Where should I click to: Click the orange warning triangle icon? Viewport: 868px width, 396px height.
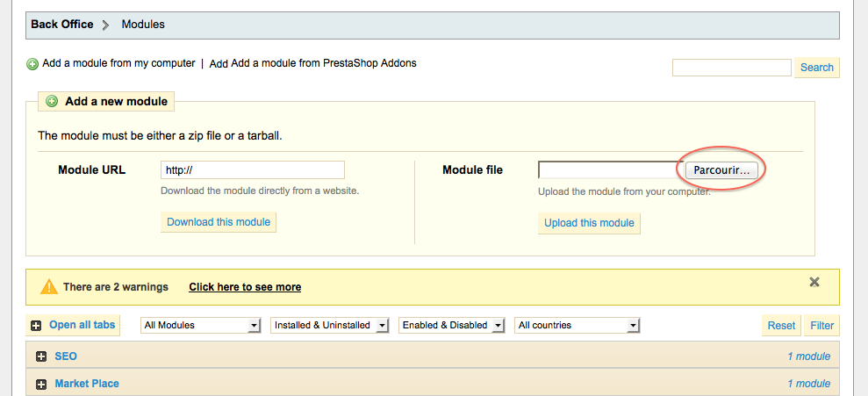[x=49, y=287]
